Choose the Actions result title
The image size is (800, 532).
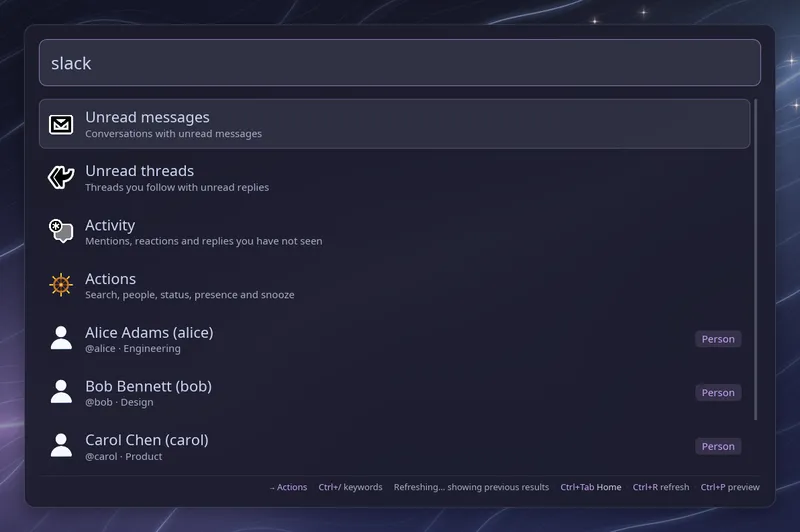click(x=111, y=279)
